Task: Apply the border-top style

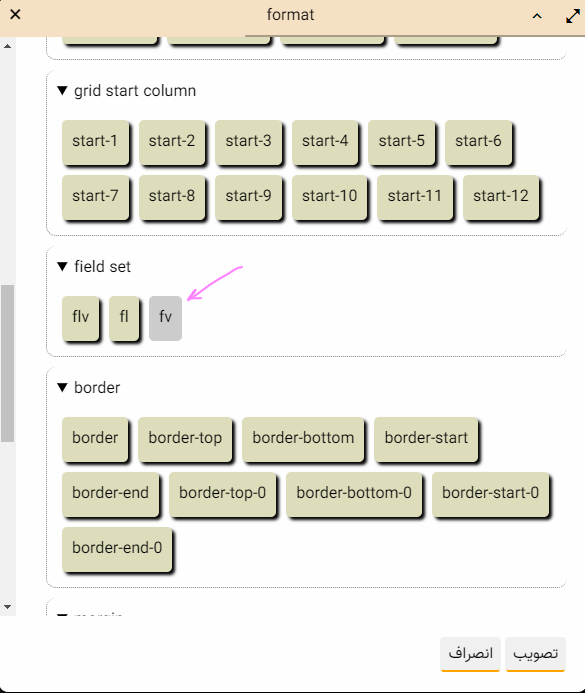Action: point(185,439)
